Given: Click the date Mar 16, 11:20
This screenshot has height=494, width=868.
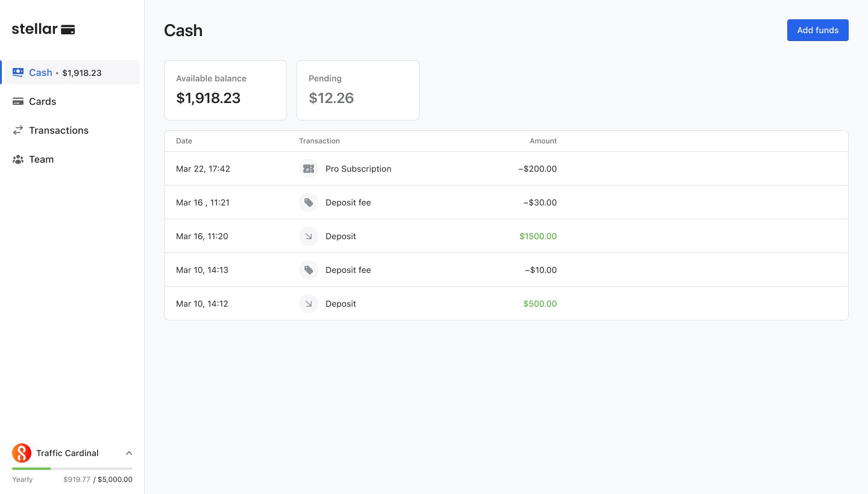Looking at the screenshot, I should (202, 236).
